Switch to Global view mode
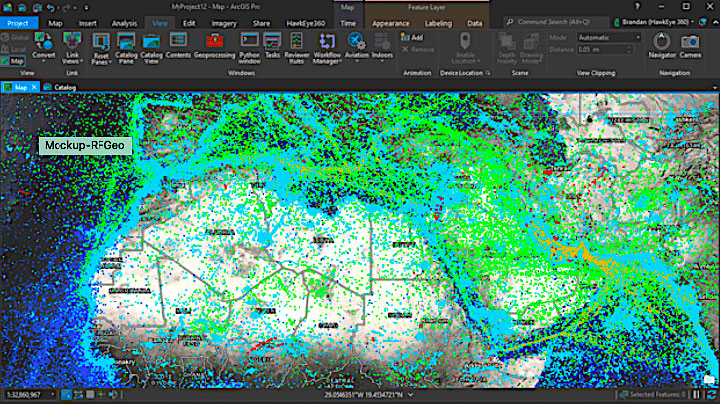This screenshot has height=404, width=720. click(15, 38)
